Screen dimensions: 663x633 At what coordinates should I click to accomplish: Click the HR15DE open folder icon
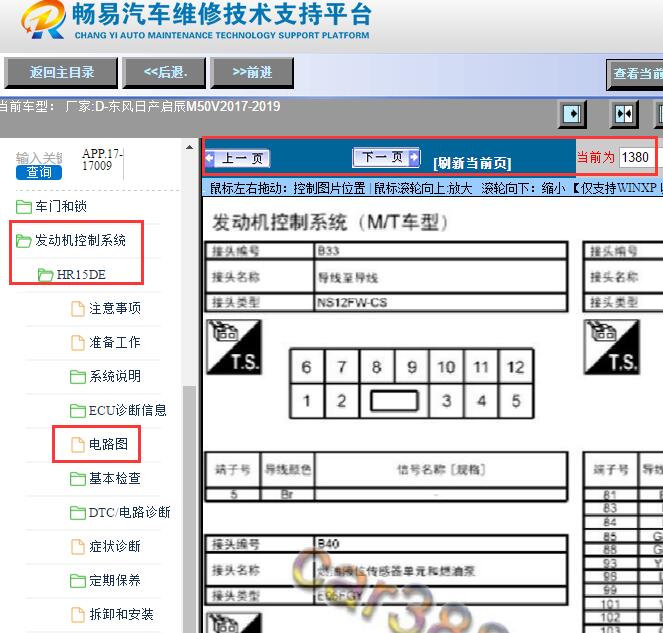pyautogui.click(x=45, y=275)
